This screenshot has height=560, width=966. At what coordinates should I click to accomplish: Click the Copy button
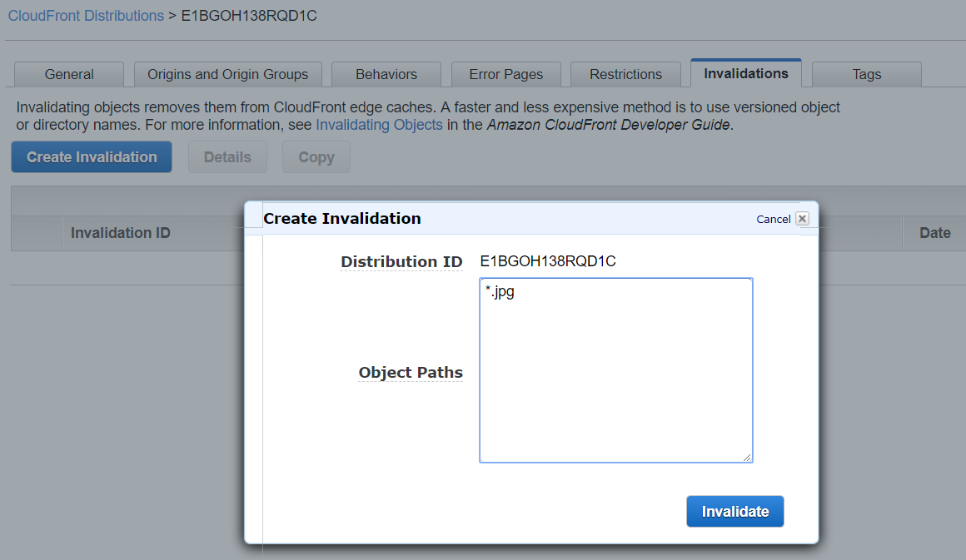316,157
